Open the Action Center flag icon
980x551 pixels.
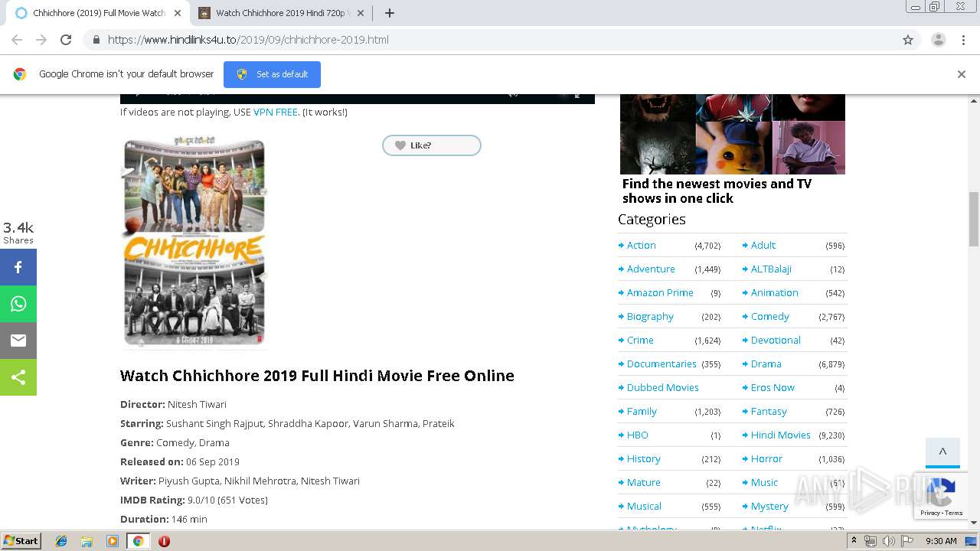point(907,541)
